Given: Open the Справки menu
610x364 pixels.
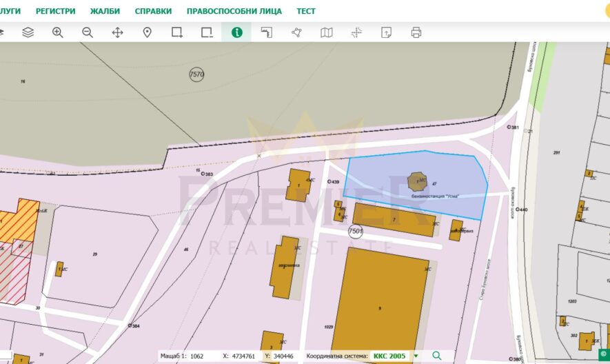Looking at the screenshot, I should click(153, 11).
